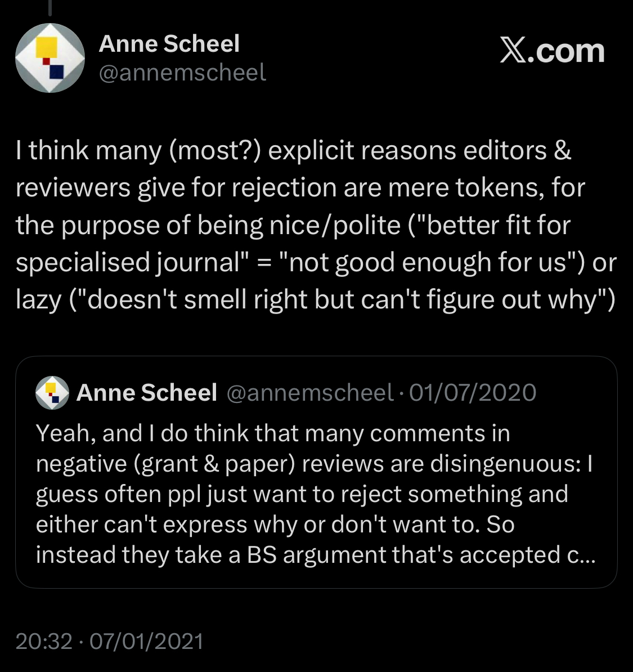Click Anne Scheel's large profile avatar

click(50, 58)
